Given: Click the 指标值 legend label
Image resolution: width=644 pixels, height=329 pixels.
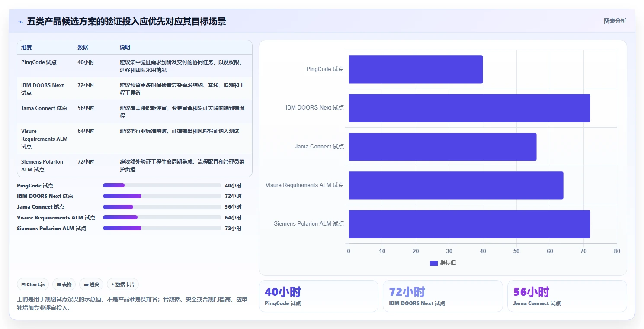Looking at the screenshot, I should pos(448,263).
